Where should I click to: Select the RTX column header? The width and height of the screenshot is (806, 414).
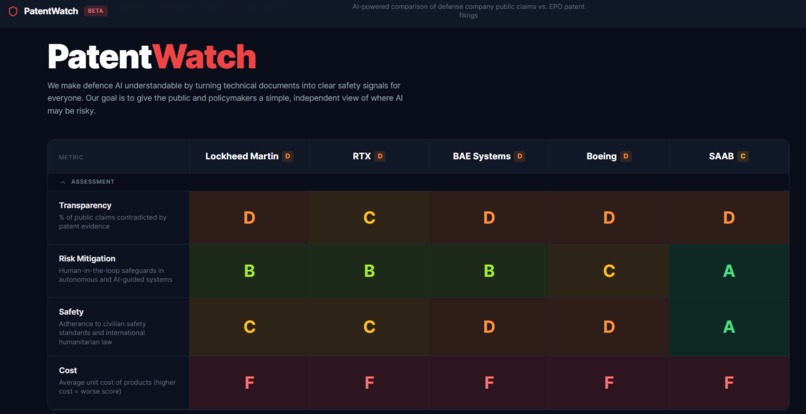(x=369, y=156)
